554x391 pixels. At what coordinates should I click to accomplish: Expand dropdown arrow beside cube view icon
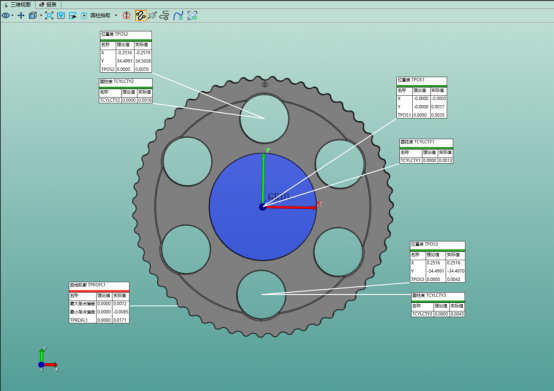(x=41, y=16)
